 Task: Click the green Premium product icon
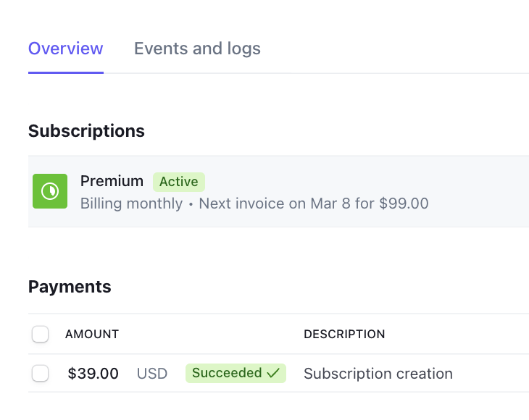50,191
